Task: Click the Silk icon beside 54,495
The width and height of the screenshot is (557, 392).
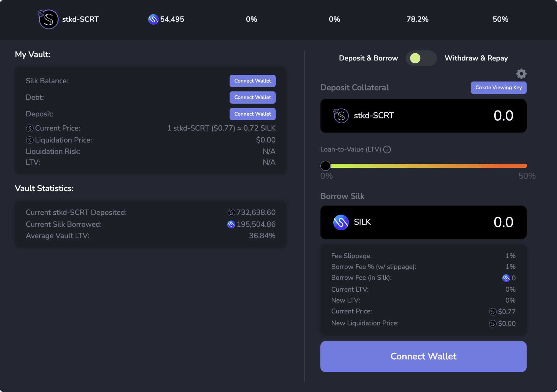Action: 153,19
